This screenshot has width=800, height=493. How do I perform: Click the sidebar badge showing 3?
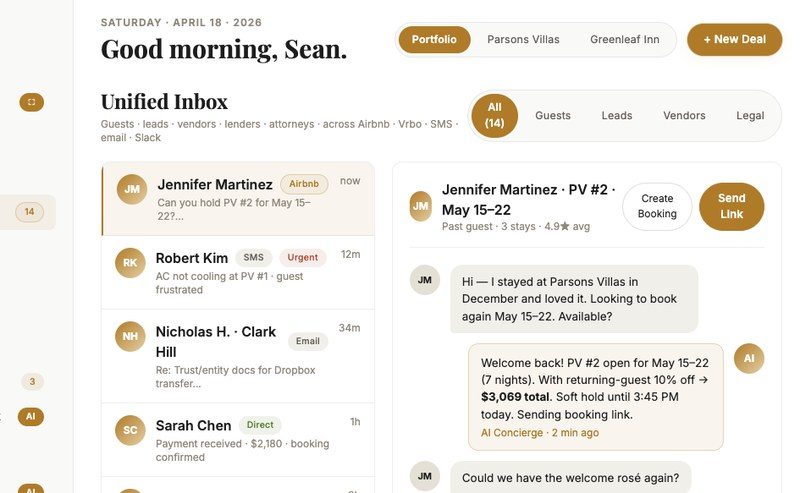[32, 381]
